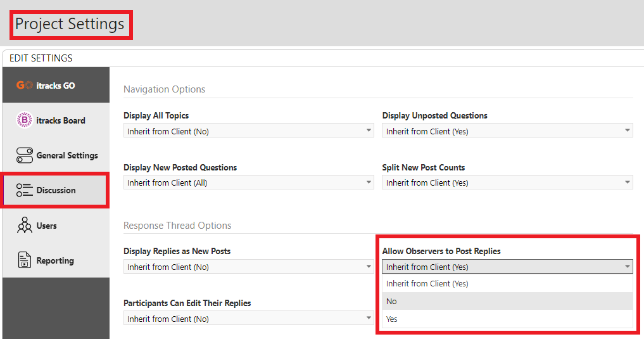Click the itracks GO logo icon
The height and width of the screenshot is (339, 644).
(24, 85)
